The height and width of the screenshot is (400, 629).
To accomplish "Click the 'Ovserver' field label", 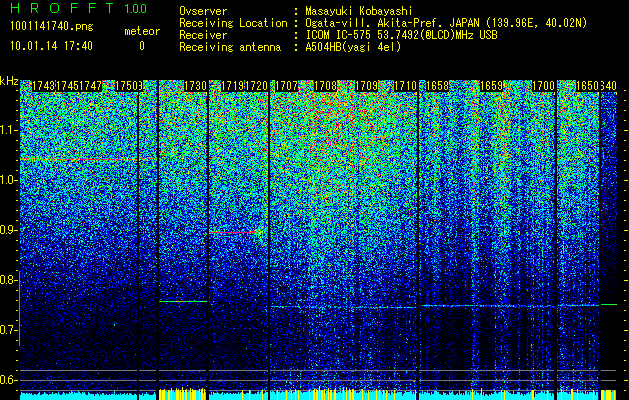I will tap(203, 11).
